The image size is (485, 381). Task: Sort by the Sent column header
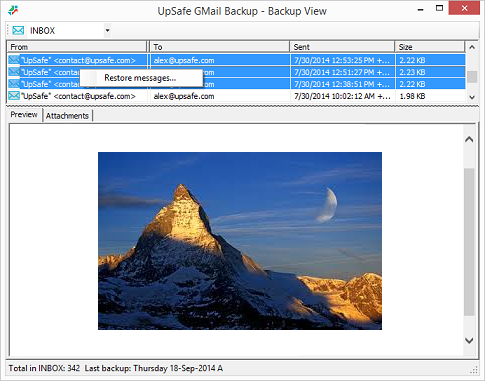[x=342, y=47]
